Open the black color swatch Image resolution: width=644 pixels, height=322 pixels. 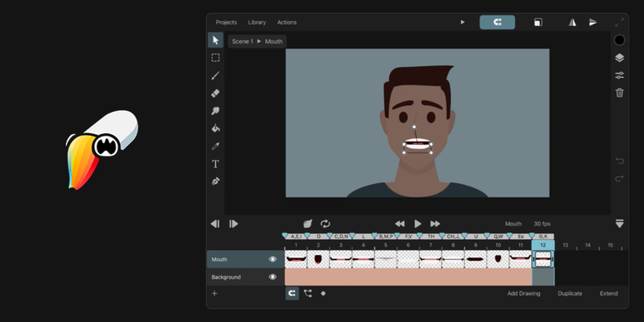(619, 40)
